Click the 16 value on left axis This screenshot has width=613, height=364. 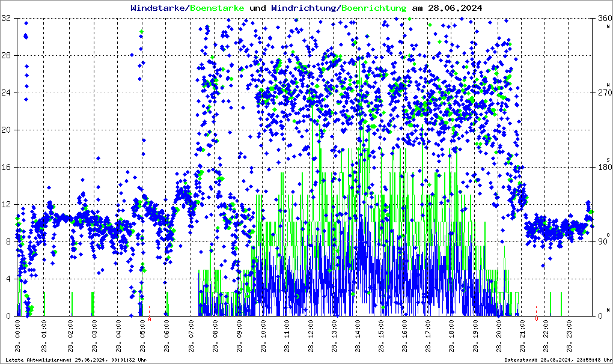(x=5, y=168)
